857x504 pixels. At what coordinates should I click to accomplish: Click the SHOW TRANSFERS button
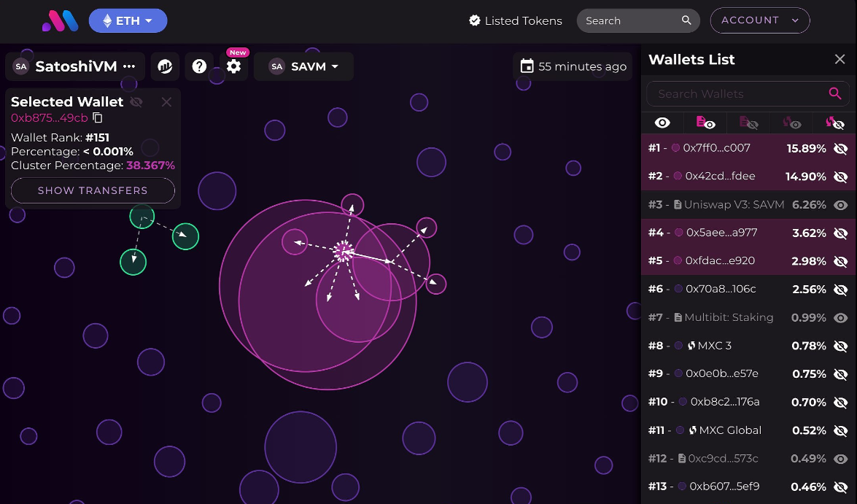(93, 190)
